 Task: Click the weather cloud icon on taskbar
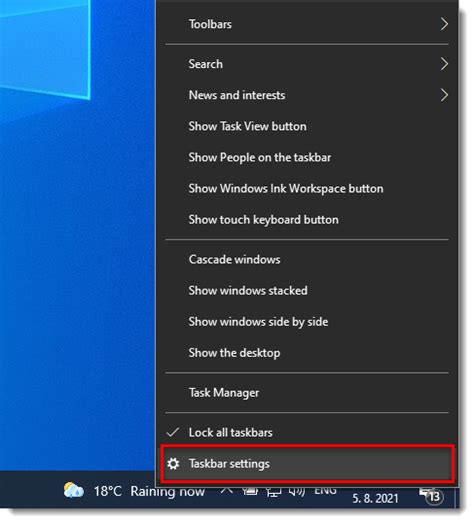74,490
